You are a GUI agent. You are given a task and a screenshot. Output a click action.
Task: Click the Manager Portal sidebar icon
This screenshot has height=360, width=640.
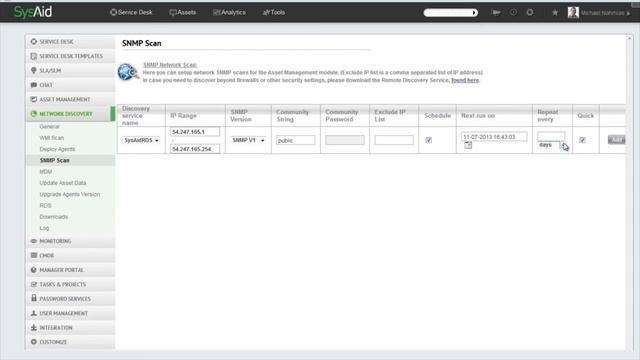click(x=33, y=270)
